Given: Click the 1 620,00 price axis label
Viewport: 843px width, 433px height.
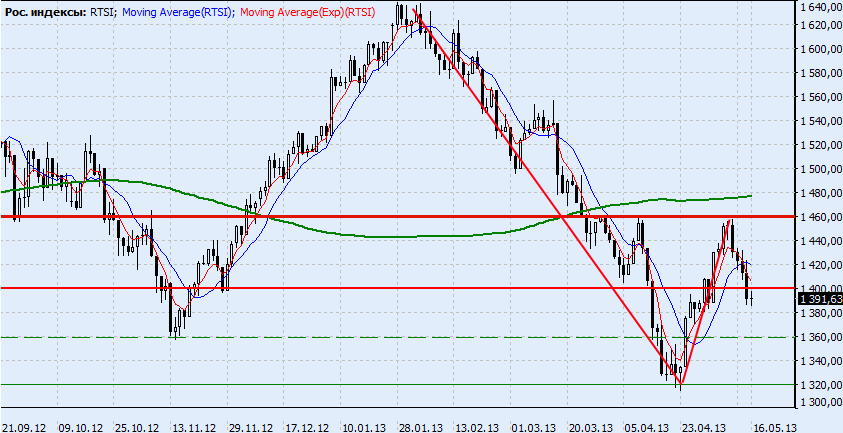Looking at the screenshot, I should [x=821, y=25].
